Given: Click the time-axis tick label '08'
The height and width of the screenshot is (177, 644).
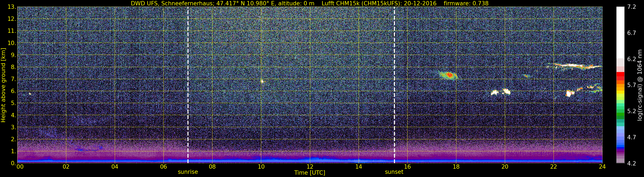Looking at the screenshot, I should 212,167.
